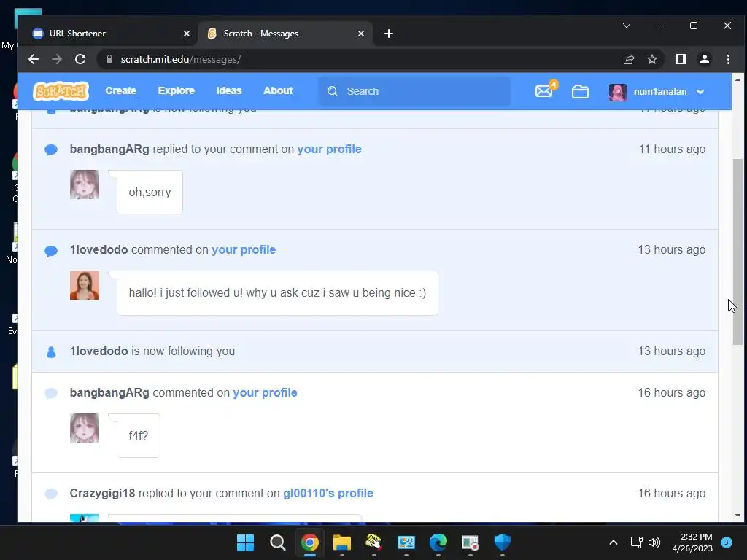Click bangbangARg avatar beside 'oh,sorry'
The width and height of the screenshot is (747, 560).
[x=85, y=184]
